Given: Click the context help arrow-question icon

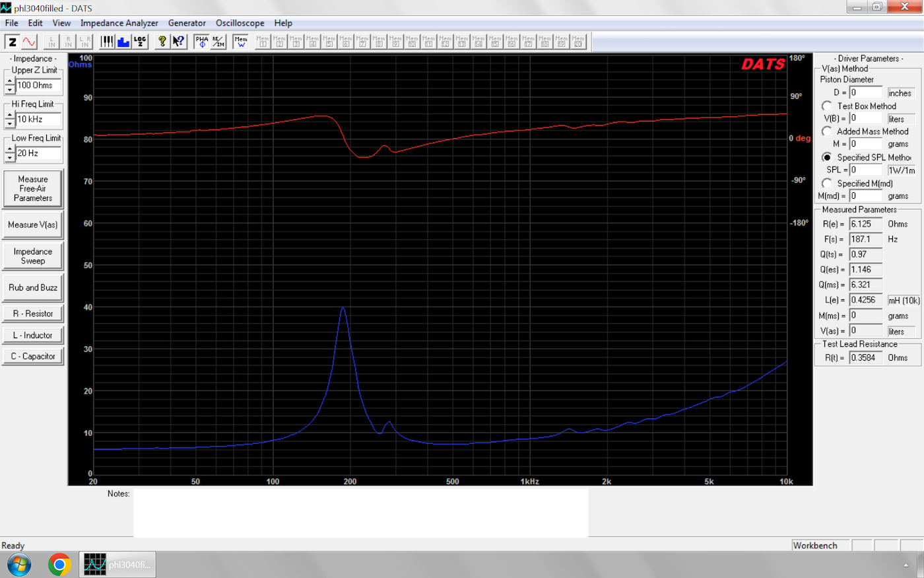Looking at the screenshot, I should [x=179, y=42].
